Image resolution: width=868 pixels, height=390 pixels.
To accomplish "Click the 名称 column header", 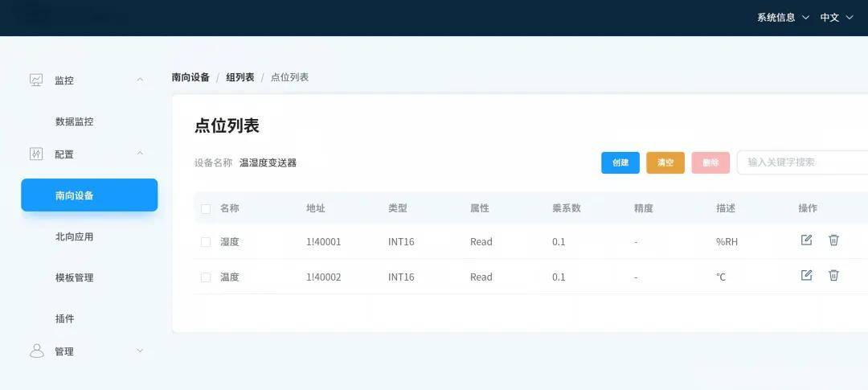I will click(230, 208).
